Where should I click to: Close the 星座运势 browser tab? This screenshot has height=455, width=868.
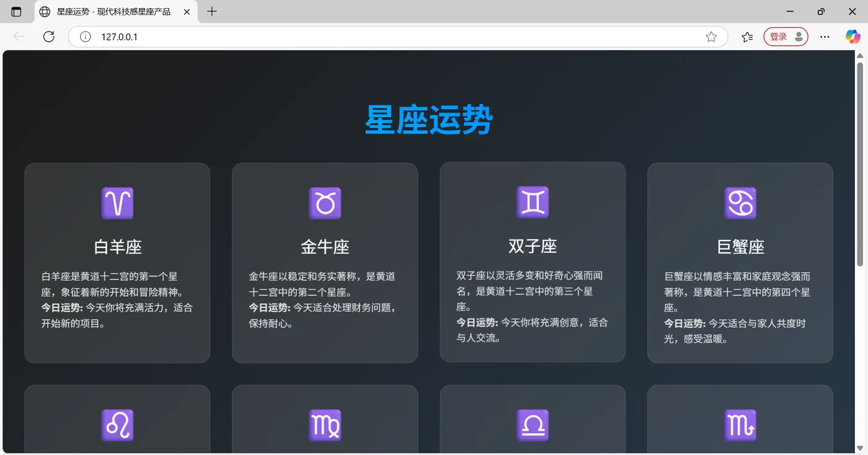pyautogui.click(x=187, y=12)
